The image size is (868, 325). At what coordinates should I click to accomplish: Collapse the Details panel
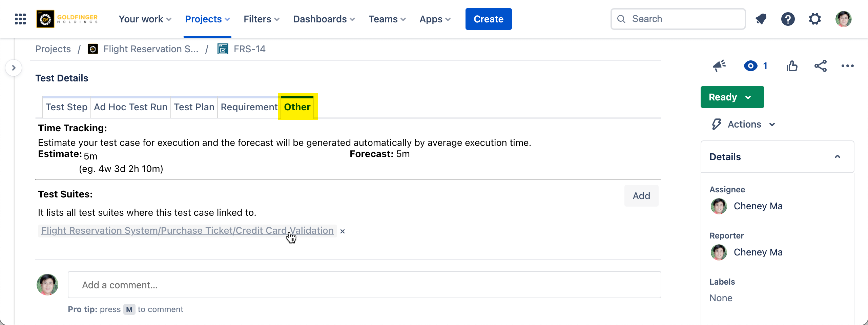[837, 157]
